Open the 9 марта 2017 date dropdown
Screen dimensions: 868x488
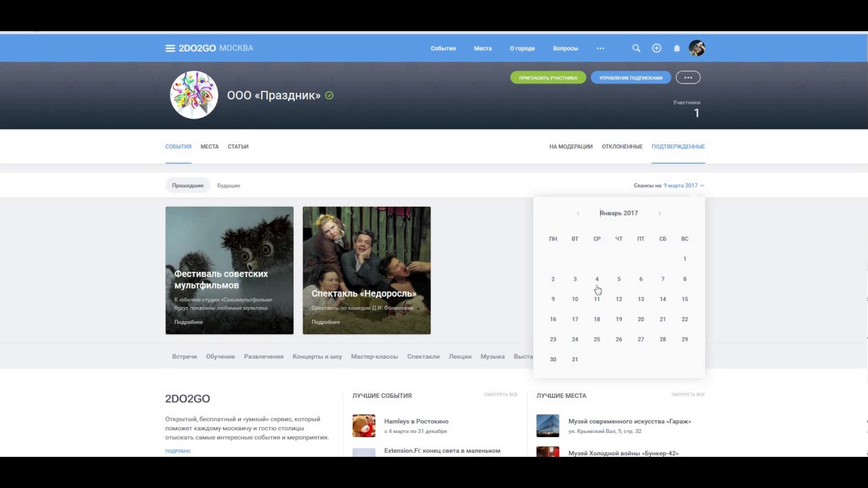coord(684,186)
